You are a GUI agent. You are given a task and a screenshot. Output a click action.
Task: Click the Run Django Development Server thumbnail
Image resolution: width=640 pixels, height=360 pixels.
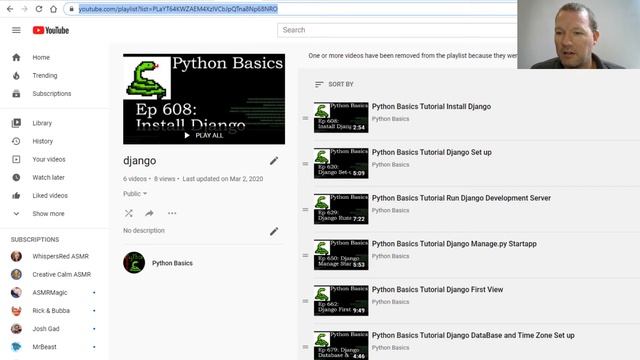tap(341, 209)
